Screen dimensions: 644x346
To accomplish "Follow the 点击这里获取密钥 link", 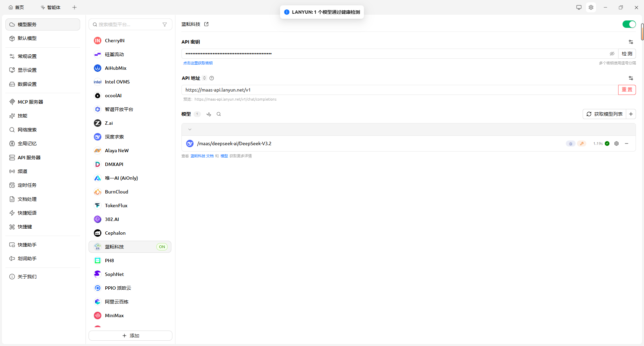I will 198,63.
